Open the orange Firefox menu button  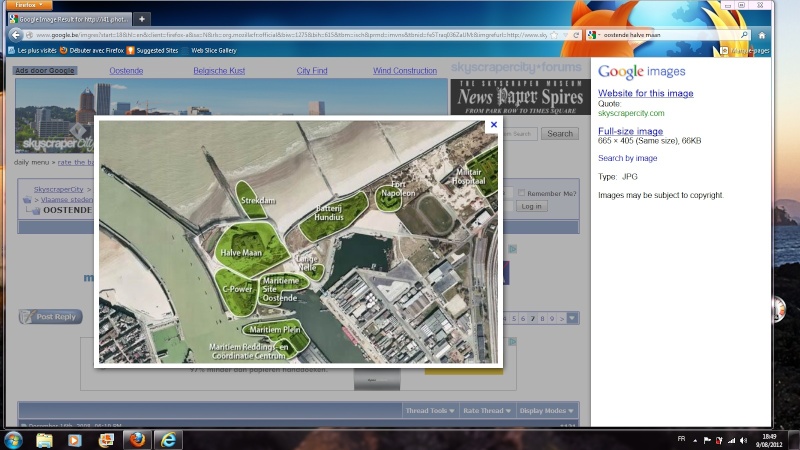pyautogui.click(x=29, y=5)
